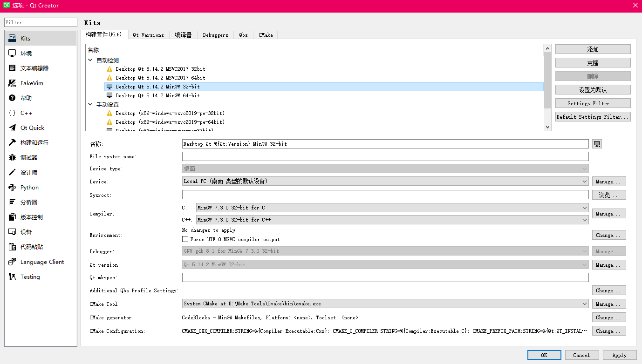Select the 环境 monitor icon
The height and width of the screenshot is (364, 642).
click(x=13, y=53)
